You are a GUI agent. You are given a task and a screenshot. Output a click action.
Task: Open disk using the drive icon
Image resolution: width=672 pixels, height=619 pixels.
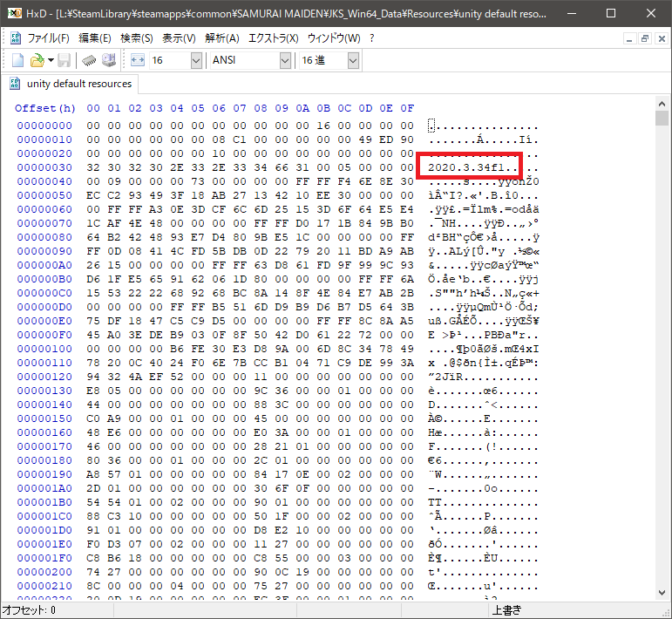click(109, 60)
